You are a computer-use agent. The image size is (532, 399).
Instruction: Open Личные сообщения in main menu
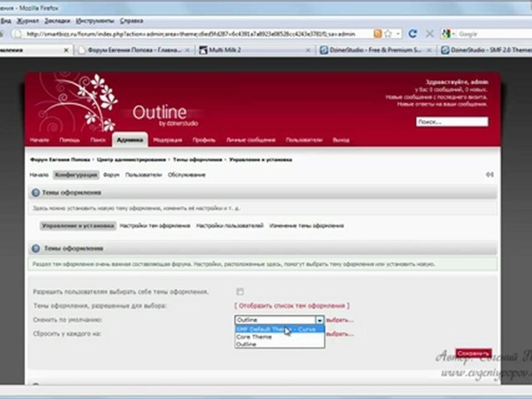pos(251,140)
